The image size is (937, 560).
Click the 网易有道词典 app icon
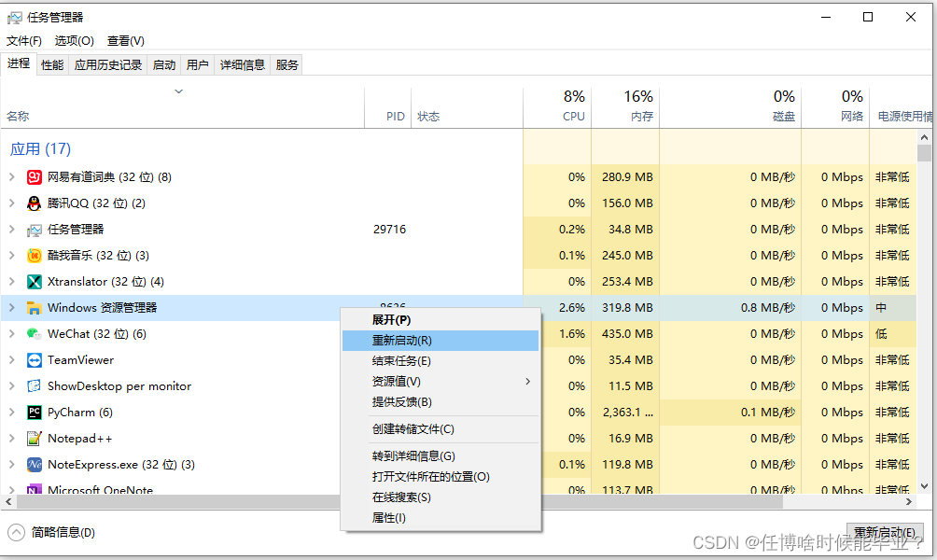(34, 177)
